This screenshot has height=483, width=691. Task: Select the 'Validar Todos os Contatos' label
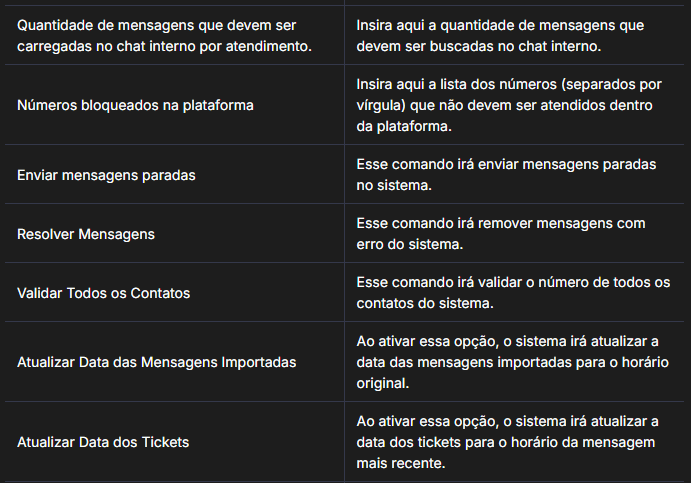coord(103,293)
